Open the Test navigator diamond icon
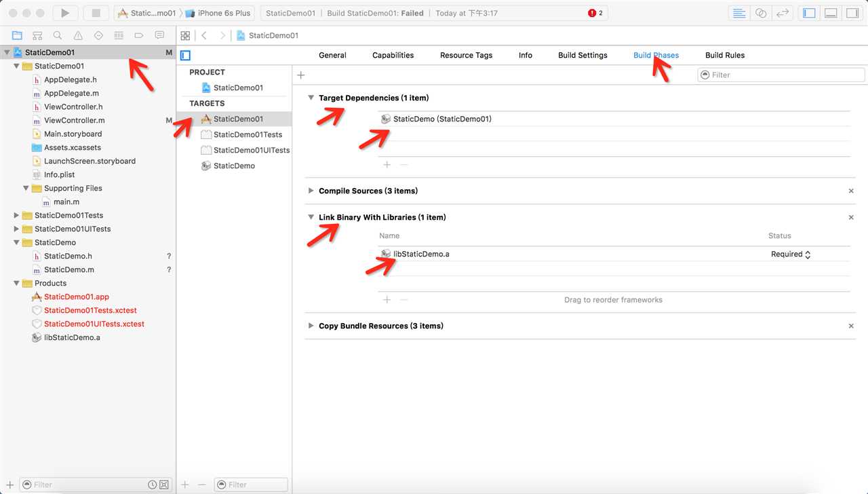Viewport: 868px width, 494px height. [98, 35]
